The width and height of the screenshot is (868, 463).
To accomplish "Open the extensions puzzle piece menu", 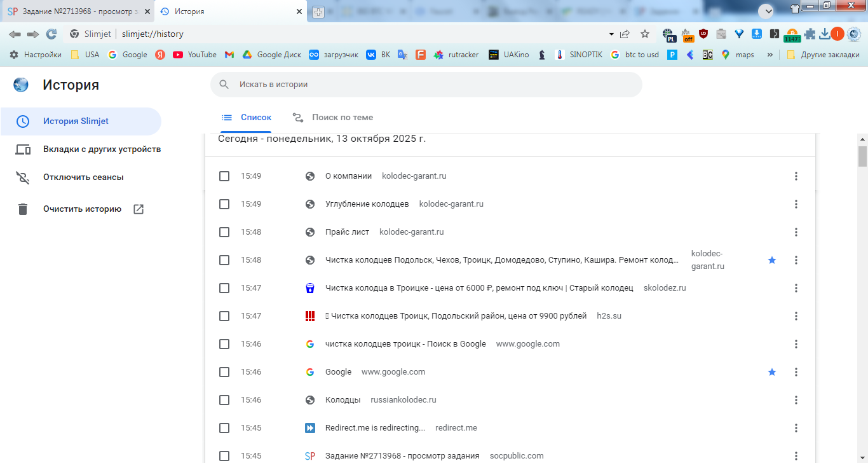I will [x=810, y=34].
